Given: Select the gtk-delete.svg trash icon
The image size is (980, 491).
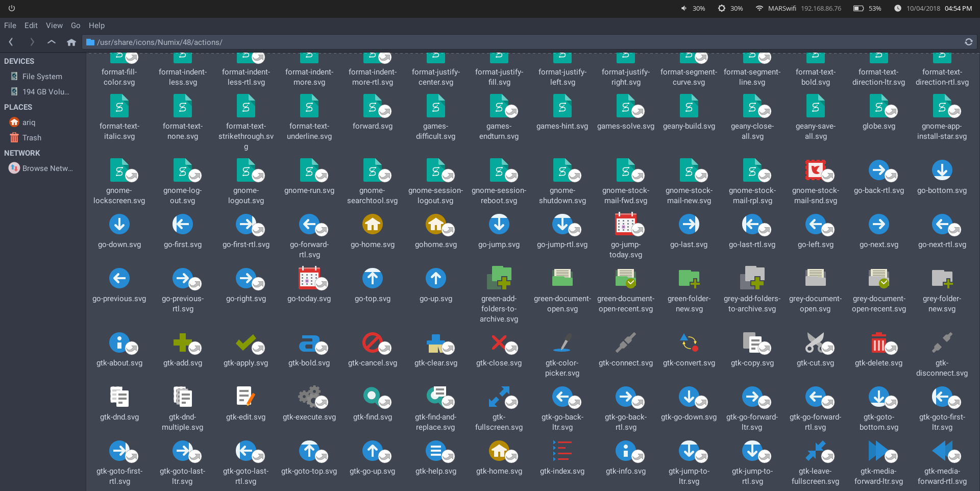Looking at the screenshot, I should click(878, 343).
